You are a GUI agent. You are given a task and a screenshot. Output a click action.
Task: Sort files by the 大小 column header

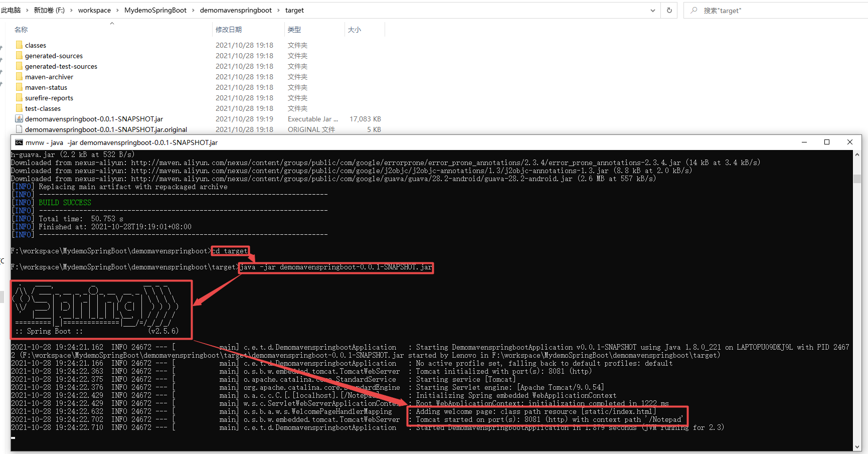pos(355,29)
